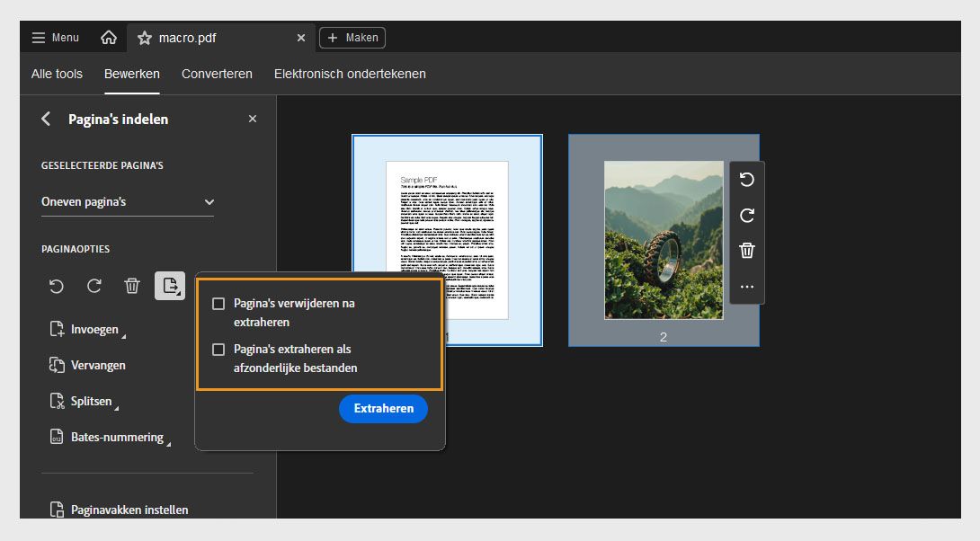Click the rotate counterclockwise icon under Paginaopties
Viewport: 980px width, 541px height.
click(57, 286)
